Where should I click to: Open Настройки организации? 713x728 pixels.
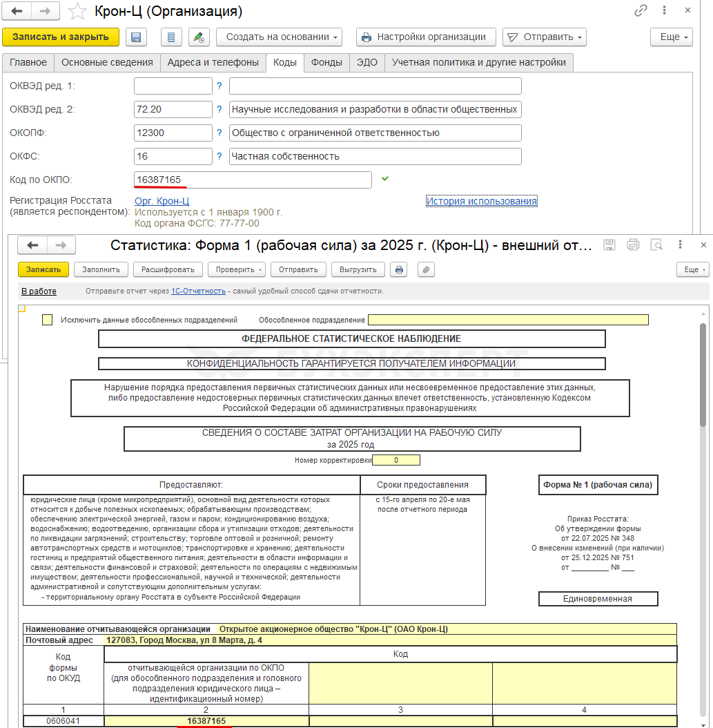point(426,37)
